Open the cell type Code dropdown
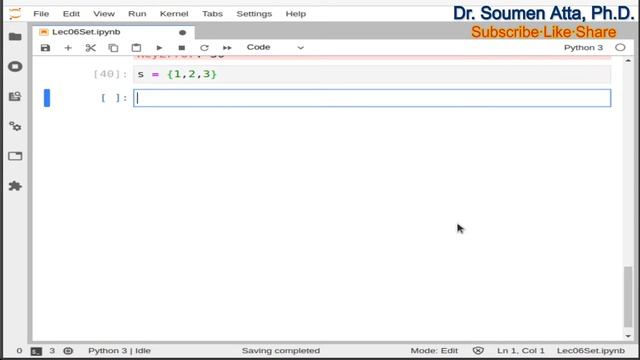640x360 pixels. click(x=275, y=47)
